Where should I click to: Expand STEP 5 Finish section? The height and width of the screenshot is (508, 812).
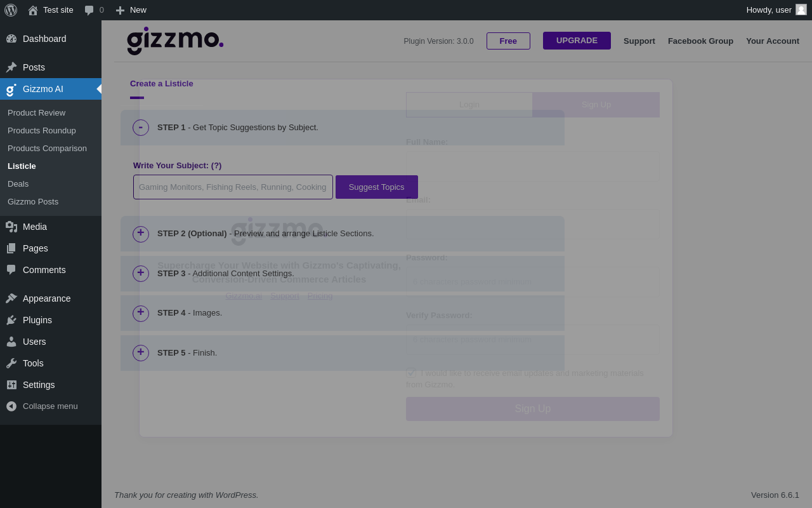coord(141,353)
